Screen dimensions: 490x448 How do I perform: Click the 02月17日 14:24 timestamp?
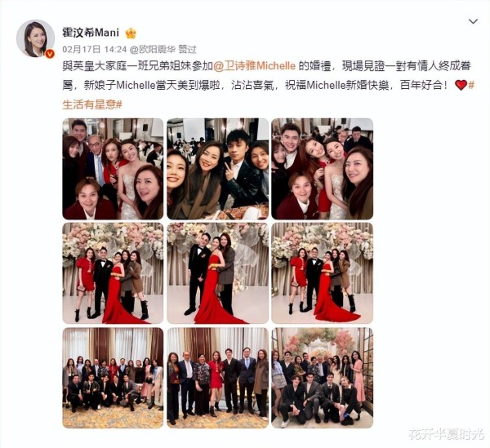tap(95, 49)
